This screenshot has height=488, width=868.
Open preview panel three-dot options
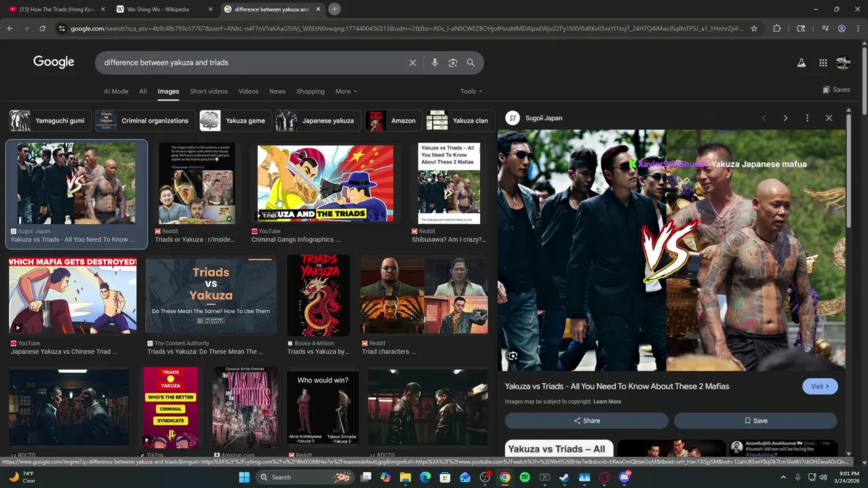click(807, 118)
